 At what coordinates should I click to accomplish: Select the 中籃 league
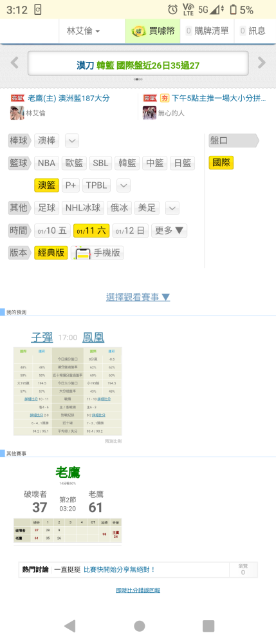(154, 163)
